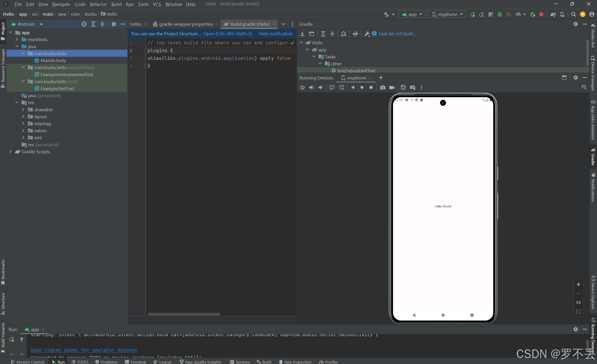Expand the drawable folder
This screenshot has height=364, width=597.
(23, 110)
